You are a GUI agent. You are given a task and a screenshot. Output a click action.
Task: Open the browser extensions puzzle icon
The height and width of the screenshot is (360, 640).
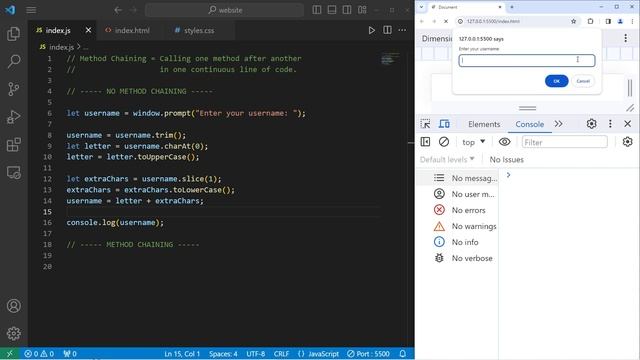(590, 21)
